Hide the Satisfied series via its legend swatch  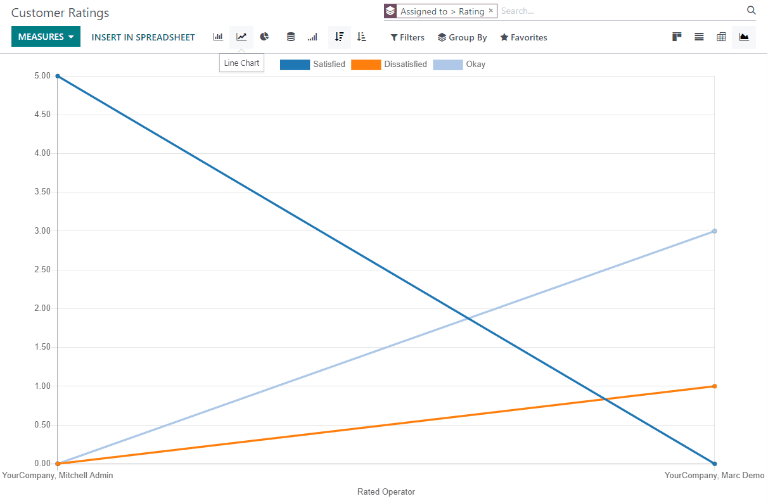point(294,64)
